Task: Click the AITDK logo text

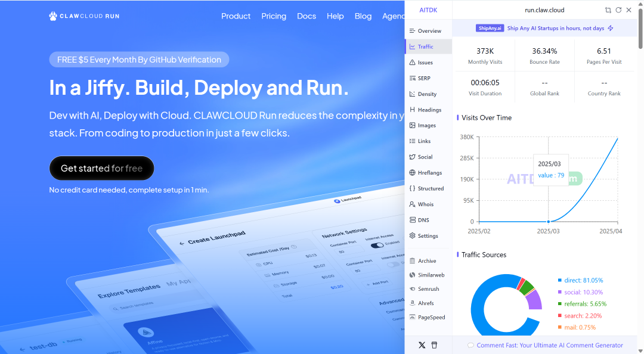Action: (x=428, y=10)
